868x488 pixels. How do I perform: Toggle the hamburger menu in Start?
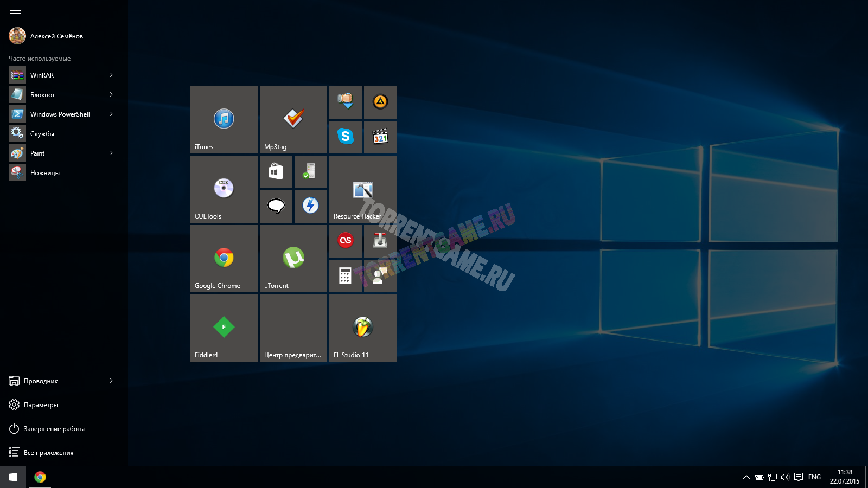15,13
